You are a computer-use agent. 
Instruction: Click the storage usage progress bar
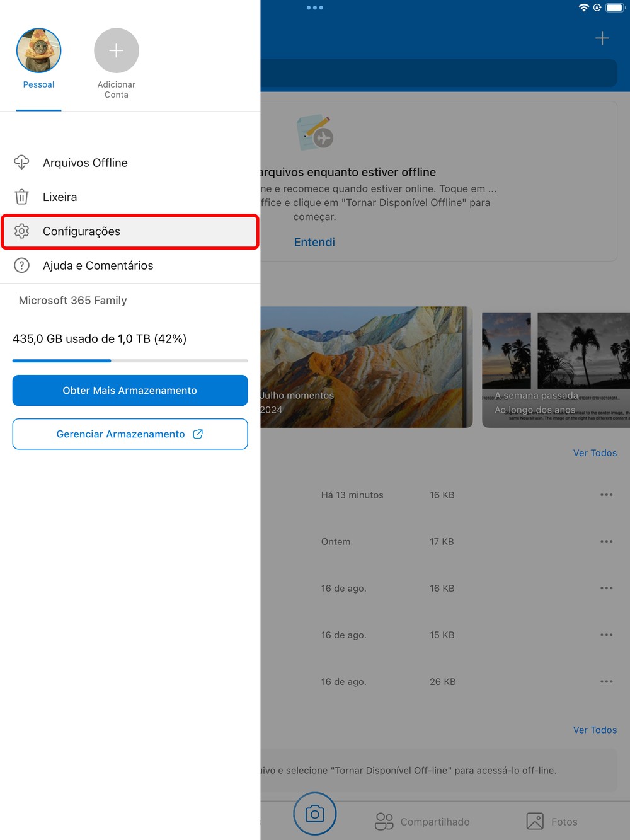click(130, 360)
